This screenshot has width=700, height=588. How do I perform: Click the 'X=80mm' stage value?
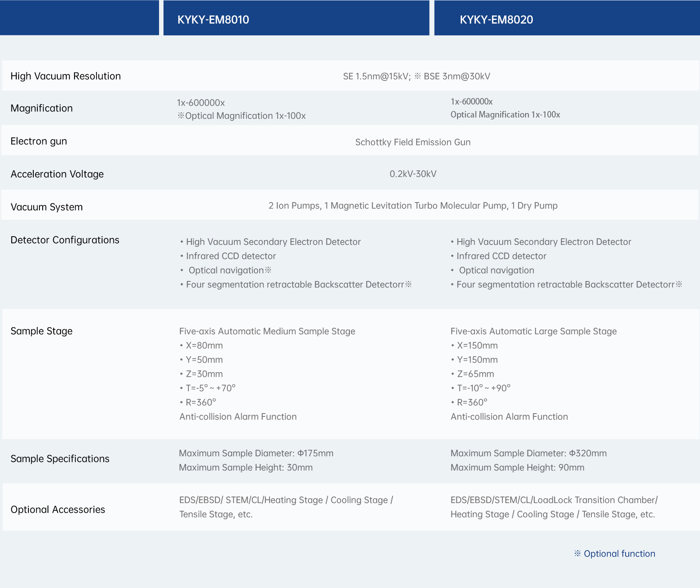pyautogui.click(x=201, y=346)
